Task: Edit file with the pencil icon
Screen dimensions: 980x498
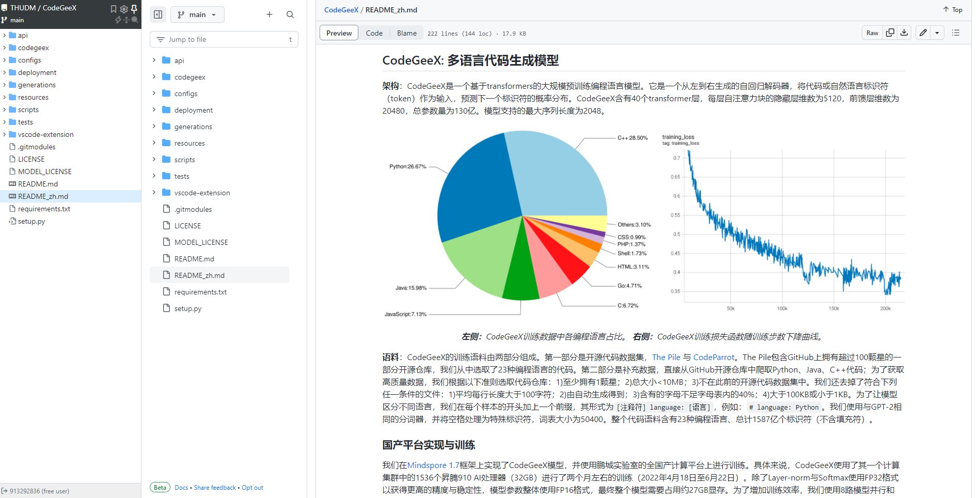Action: 923,33
